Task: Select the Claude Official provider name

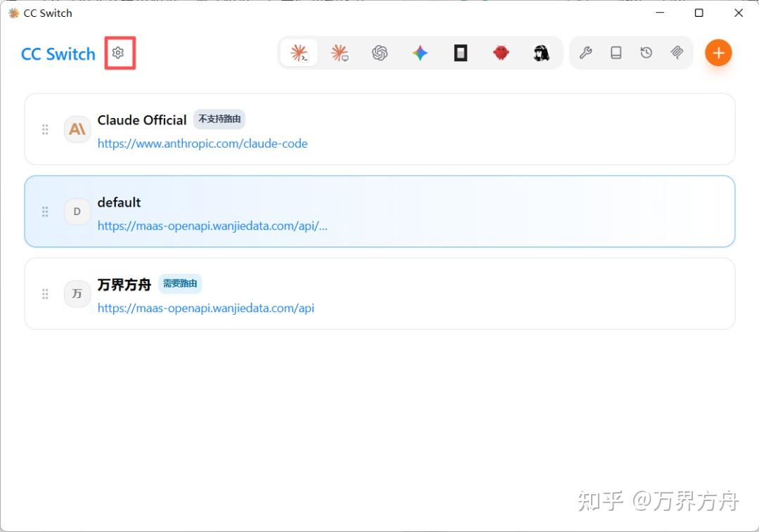Action: point(142,119)
